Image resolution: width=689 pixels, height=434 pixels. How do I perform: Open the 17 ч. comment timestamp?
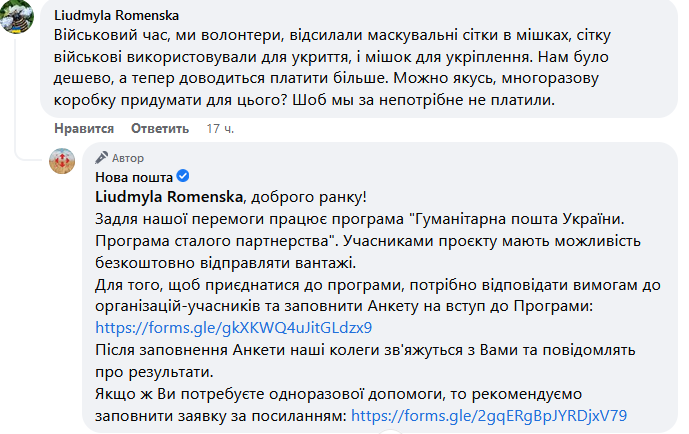click(x=220, y=128)
